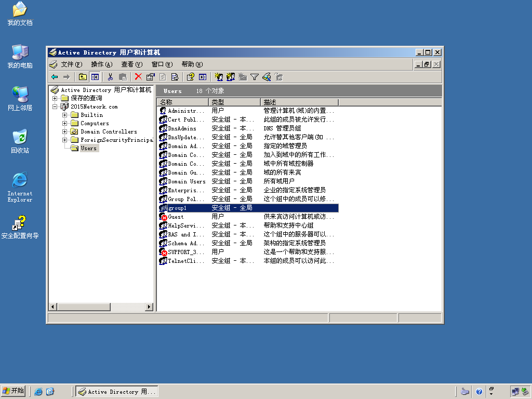This screenshot has width=532, height=399.
Task: Click the funnel Filter options icon
Action: (x=255, y=77)
